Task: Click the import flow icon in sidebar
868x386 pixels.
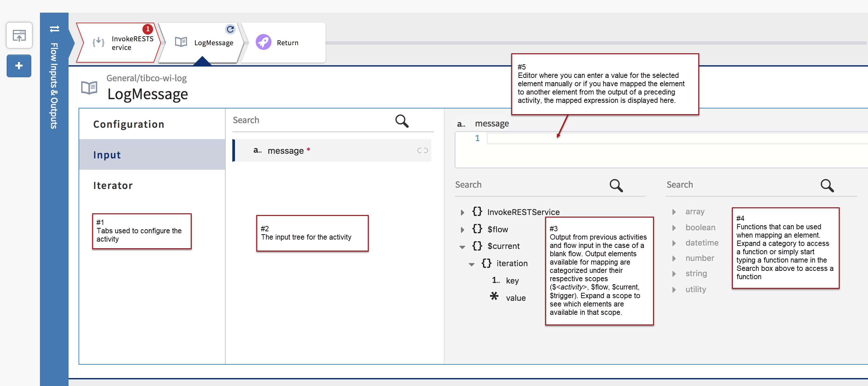Action: pos(19,35)
